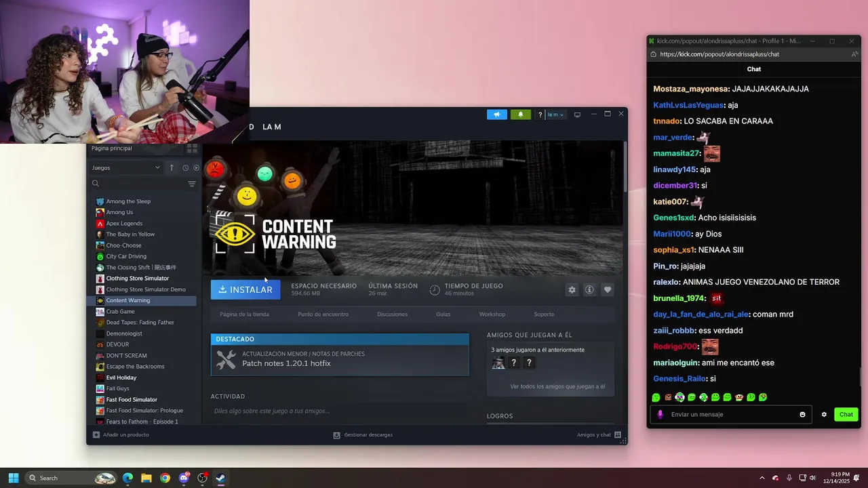This screenshot has height=488, width=868.
Task: Switch Steam to Big Picture mode
Action: click(577, 115)
